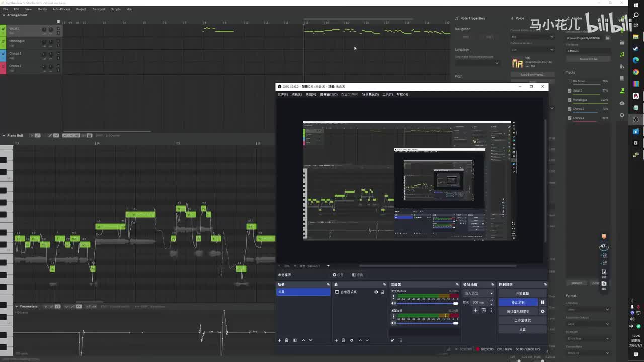Open source properties gear in OBS sources dock

352,340
